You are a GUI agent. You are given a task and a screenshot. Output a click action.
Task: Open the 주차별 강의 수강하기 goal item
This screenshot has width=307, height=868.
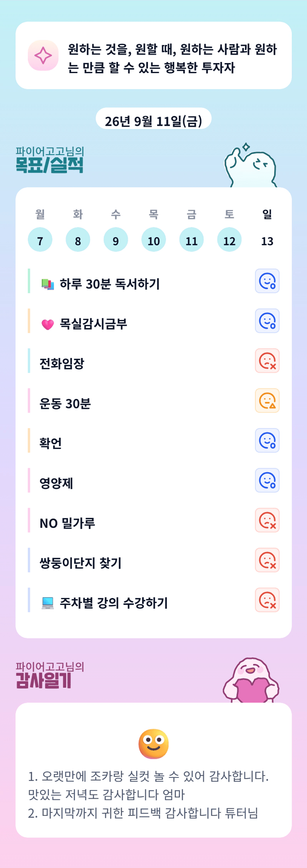click(x=141, y=600)
